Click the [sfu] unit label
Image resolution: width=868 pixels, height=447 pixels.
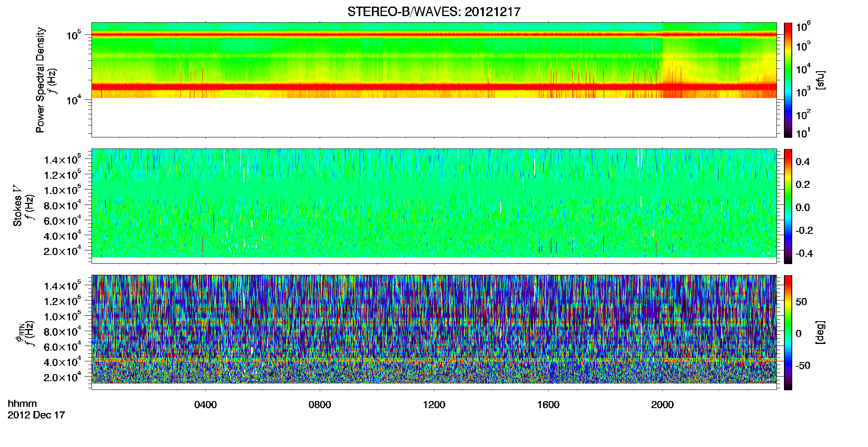click(820, 80)
